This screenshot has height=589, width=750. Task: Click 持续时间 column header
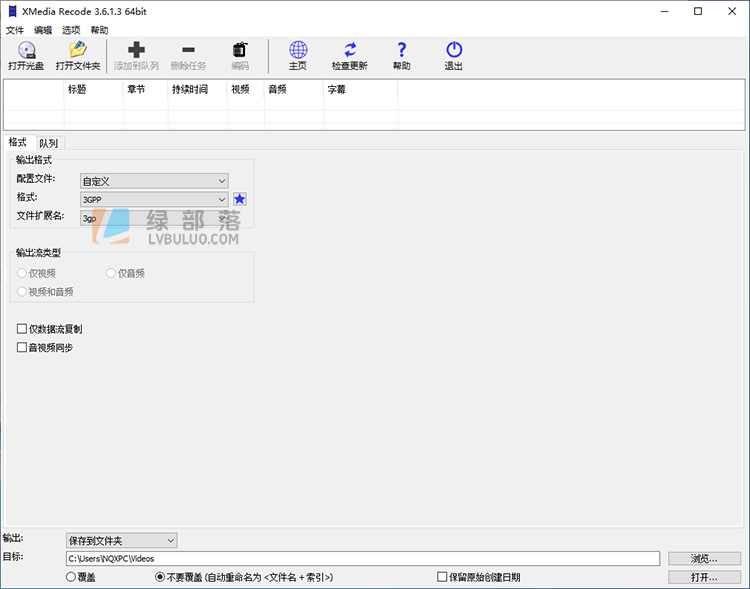pyautogui.click(x=198, y=89)
